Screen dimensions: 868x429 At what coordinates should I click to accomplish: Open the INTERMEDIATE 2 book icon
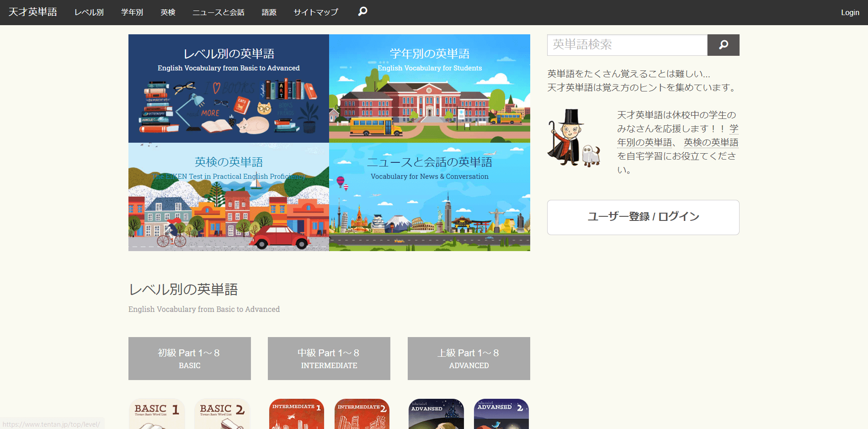pos(362,414)
